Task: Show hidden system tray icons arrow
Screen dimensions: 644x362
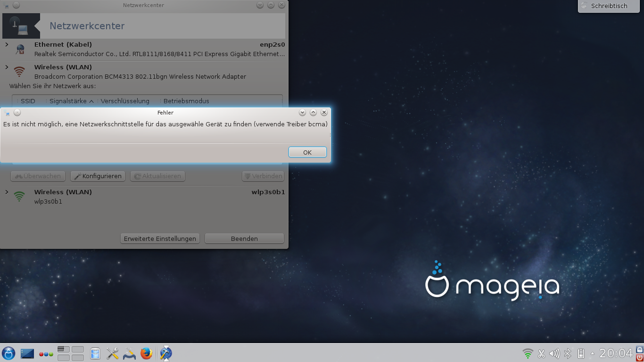Action: coord(593,353)
